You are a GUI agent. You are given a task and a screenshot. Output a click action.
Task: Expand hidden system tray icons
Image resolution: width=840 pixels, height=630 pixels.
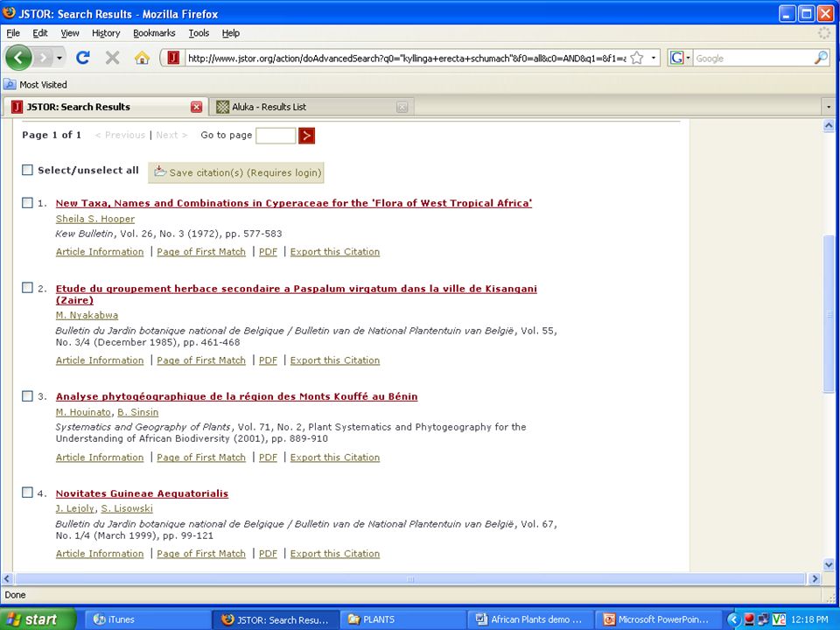pyautogui.click(x=733, y=619)
